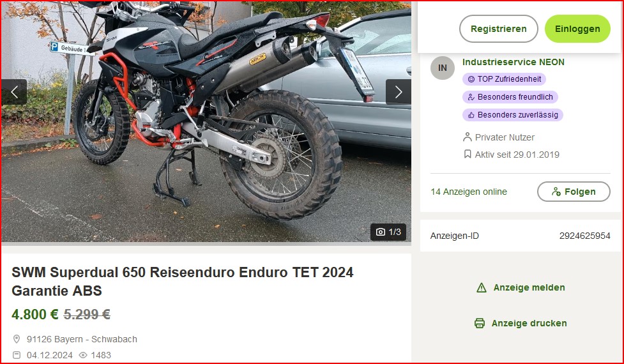The image size is (624, 364).
Task: Click the Besonders zuverlässig badge
Action: point(513,115)
